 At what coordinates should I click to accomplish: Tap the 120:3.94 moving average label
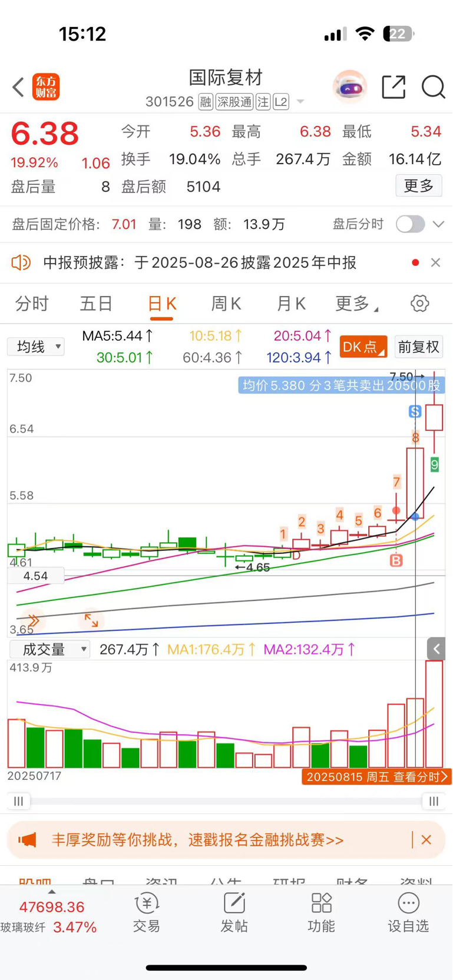(x=300, y=357)
